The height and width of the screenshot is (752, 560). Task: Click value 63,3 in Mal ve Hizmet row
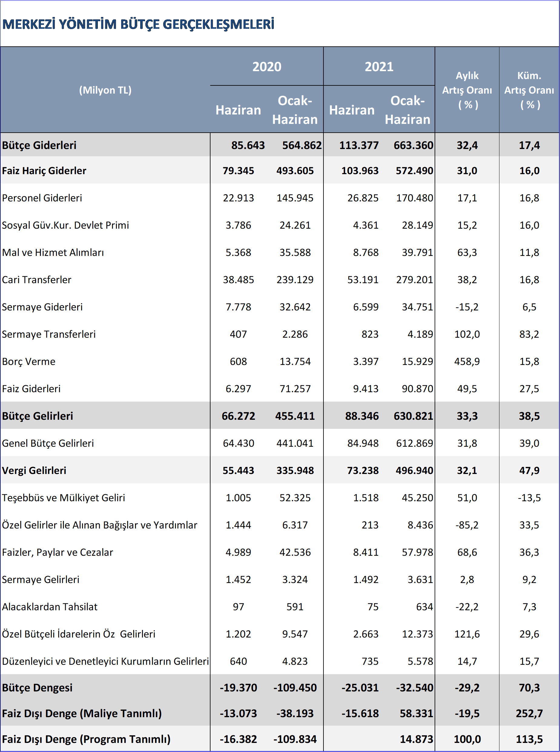coord(467,253)
